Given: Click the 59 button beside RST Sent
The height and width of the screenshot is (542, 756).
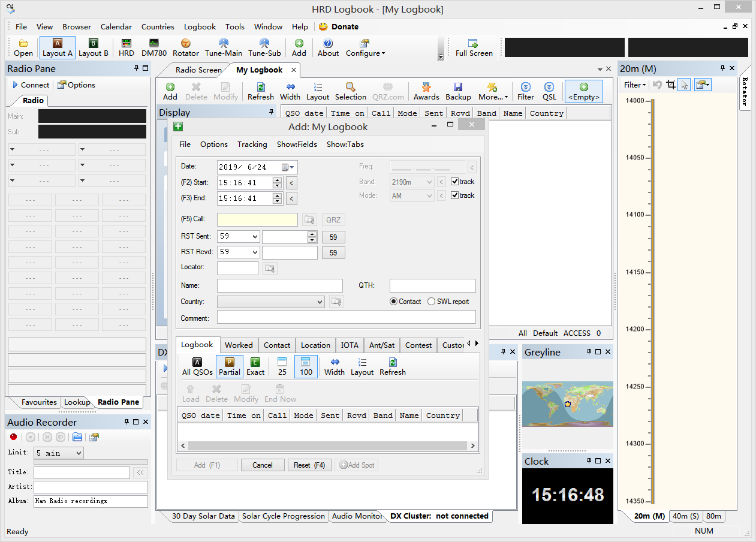Looking at the screenshot, I should pyautogui.click(x=333, y=237).
